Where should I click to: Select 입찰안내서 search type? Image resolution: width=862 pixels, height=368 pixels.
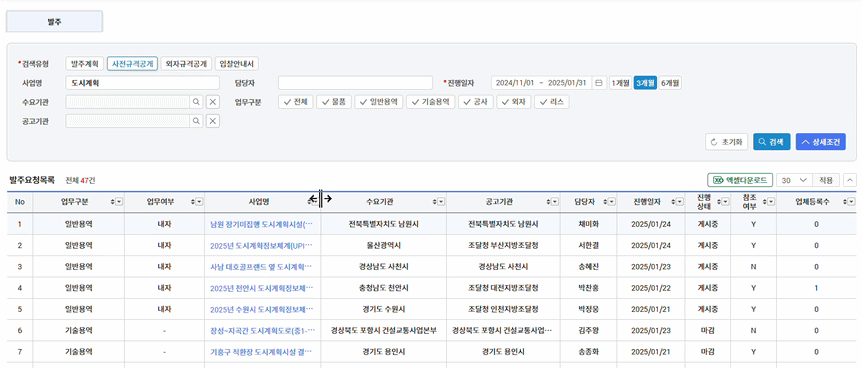point(237,64)
